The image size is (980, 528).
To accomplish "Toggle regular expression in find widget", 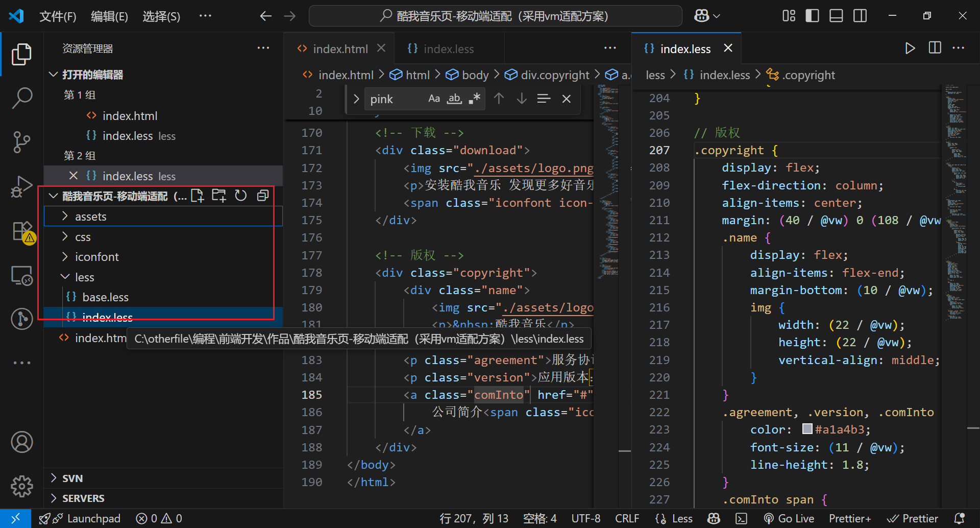I will [475, 99].
